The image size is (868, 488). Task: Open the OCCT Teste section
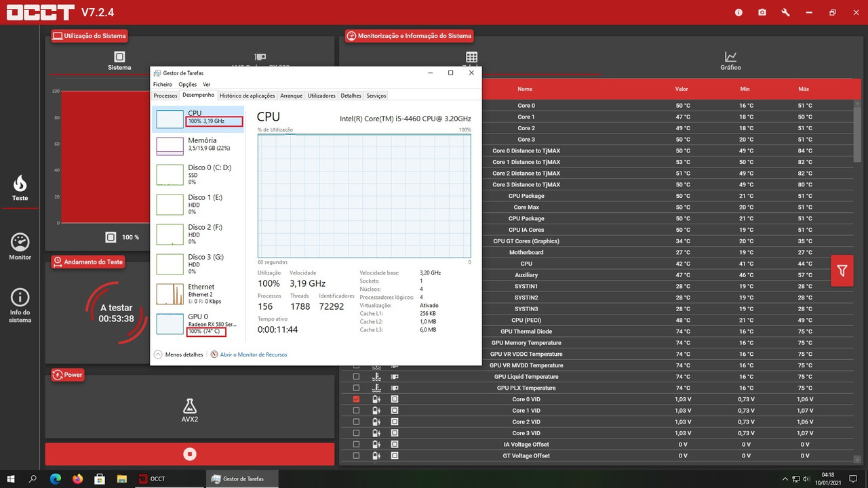pyautogui.click(x=20, y=188)
